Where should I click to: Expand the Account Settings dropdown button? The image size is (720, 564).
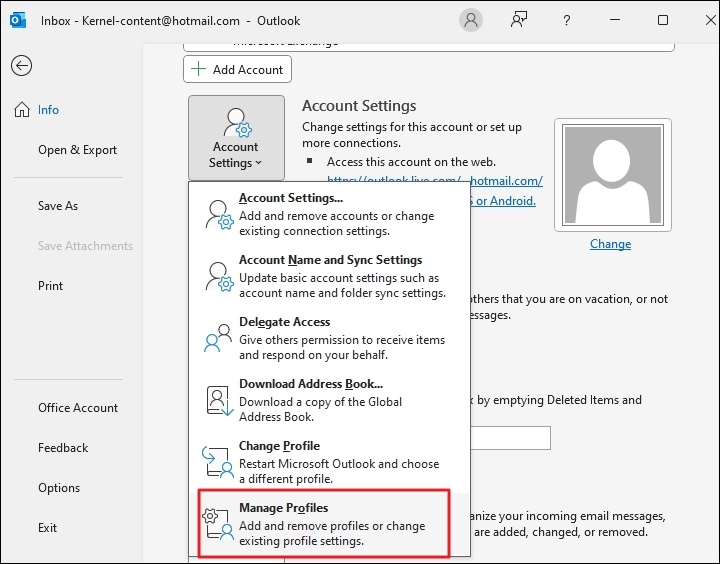pyautogui.click(x=236, y=137)
